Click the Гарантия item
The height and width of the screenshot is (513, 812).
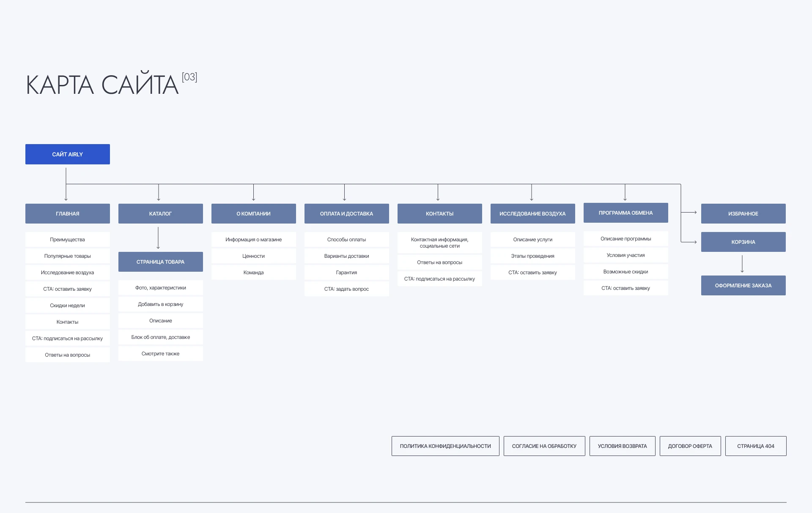pyautogui.click(x=347, y=272)
